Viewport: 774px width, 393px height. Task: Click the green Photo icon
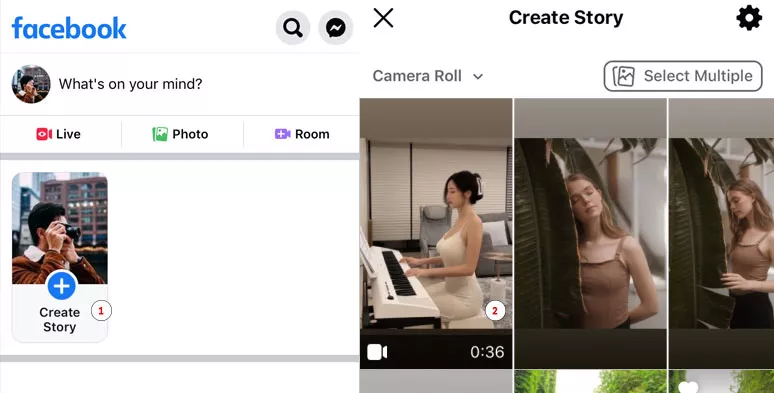(160, 134)
